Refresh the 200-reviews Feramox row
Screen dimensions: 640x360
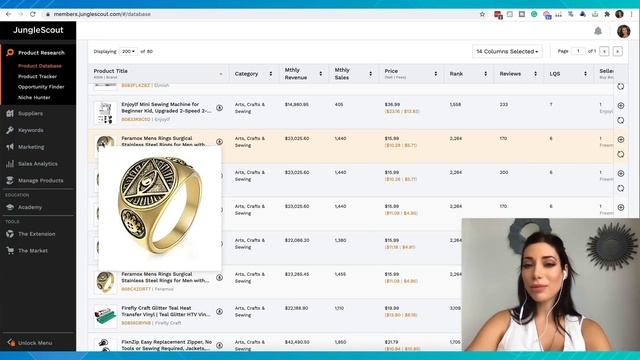(621, 188)
